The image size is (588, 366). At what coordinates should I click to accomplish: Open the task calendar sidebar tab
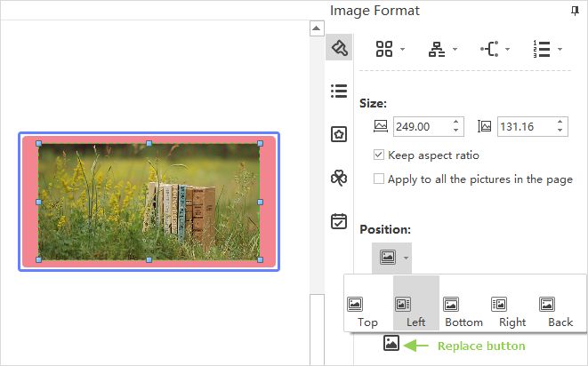tap(339, 221)
